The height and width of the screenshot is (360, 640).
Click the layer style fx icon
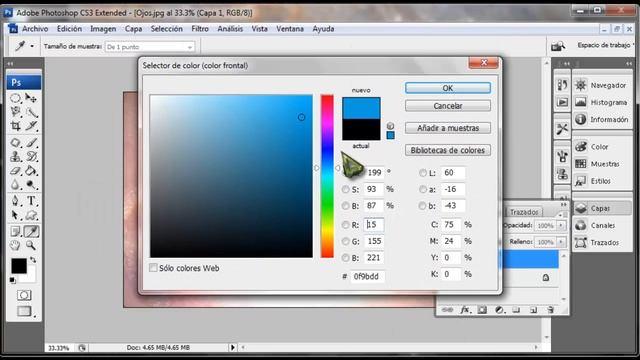(464, 310)
